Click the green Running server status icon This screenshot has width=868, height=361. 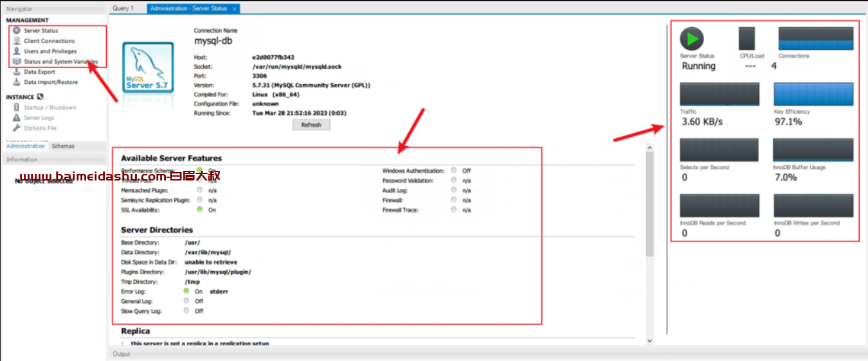point(692,39)
